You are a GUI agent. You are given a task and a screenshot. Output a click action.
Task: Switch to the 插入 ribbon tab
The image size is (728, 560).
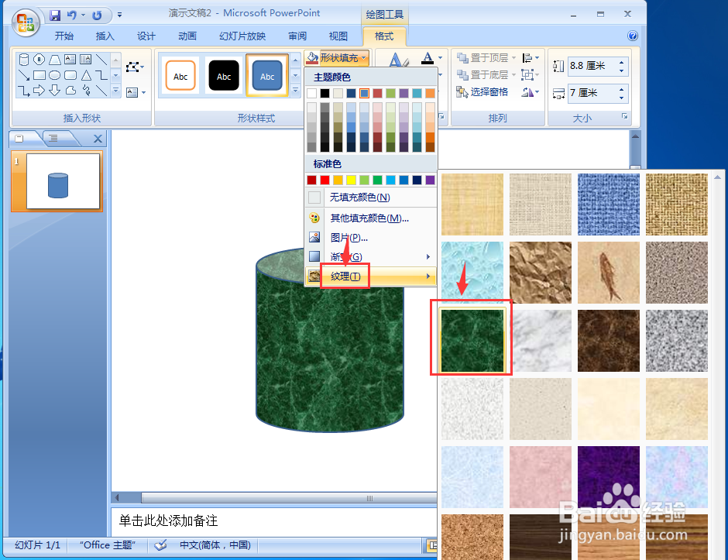click(105, 36)
